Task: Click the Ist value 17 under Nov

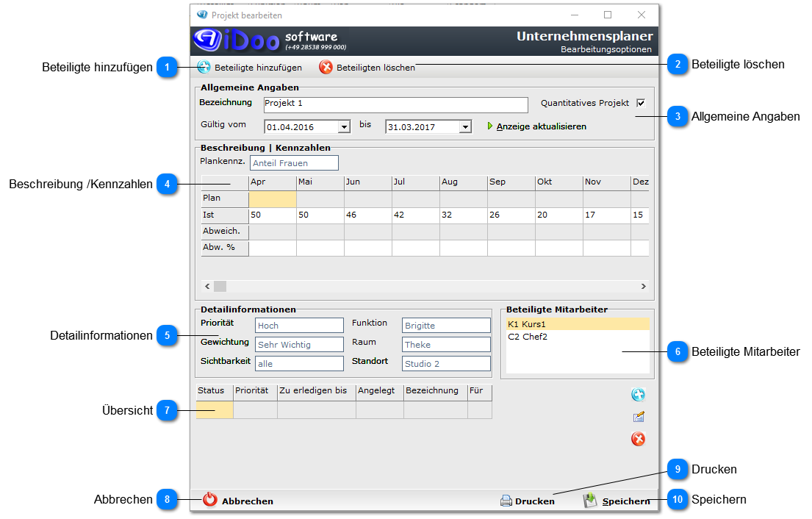Action: (x=607, y=215)
